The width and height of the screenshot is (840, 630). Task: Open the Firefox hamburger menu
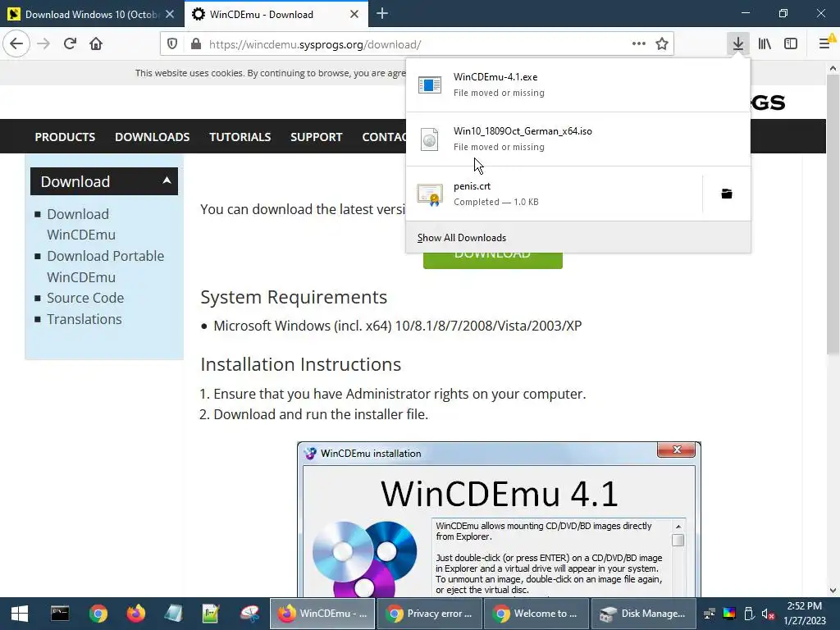click(x=825, y=43)
